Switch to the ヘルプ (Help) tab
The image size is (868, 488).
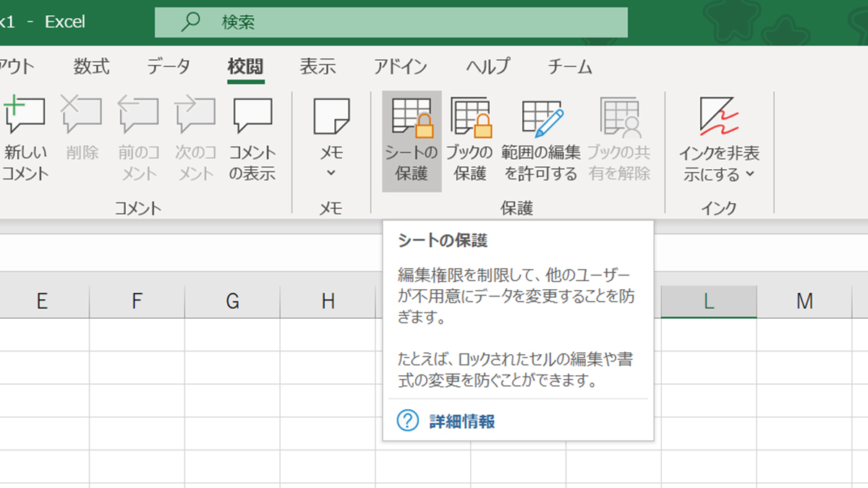(488, 67)
